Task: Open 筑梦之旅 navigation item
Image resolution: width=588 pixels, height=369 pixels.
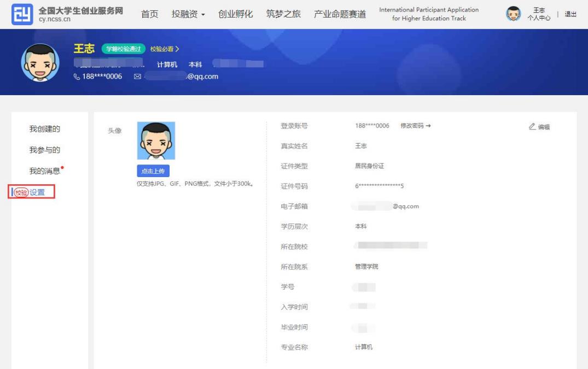Action: pyautogui.click(x=283, y=14)
